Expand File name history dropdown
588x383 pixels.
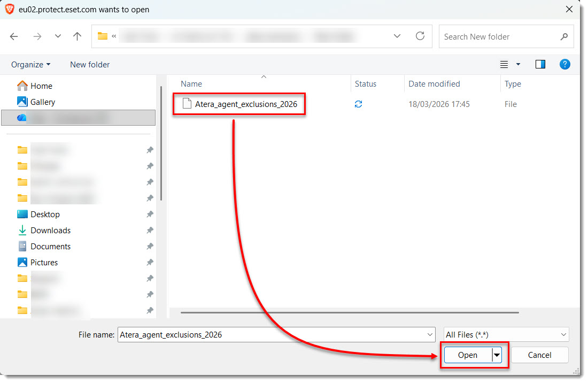coord(430,335)
